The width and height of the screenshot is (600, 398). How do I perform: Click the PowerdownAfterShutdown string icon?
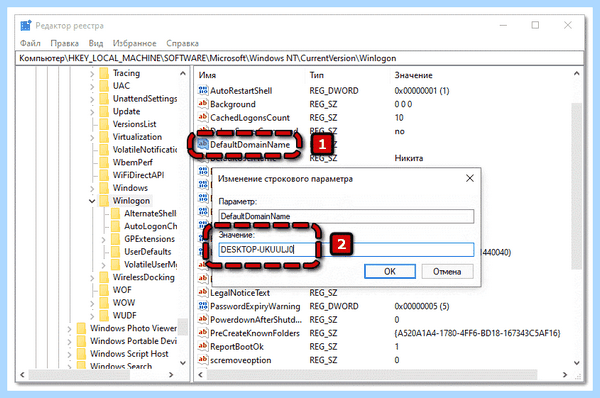[x=203, y=319]
